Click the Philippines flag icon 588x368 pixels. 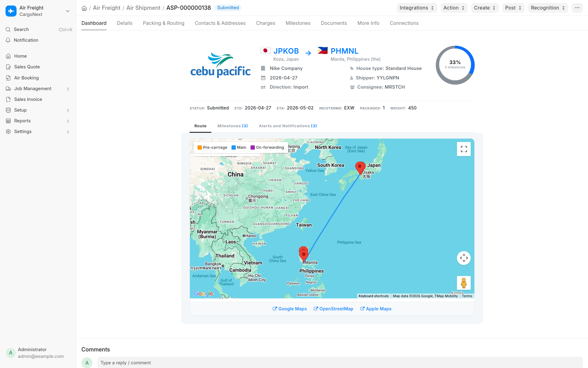click(x=322, y=51)
